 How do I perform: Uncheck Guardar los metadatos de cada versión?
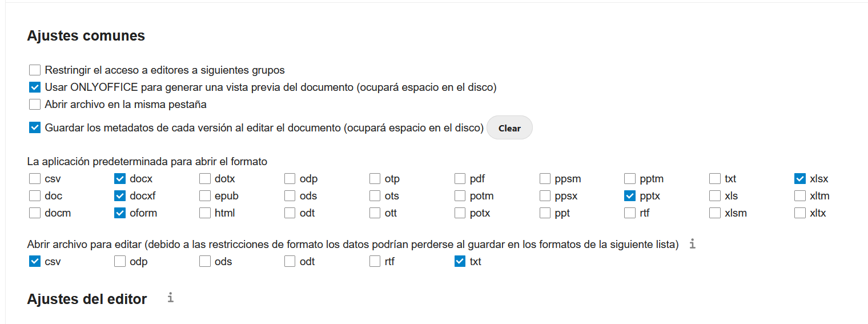pyautogui.click(x=35, y=128)
